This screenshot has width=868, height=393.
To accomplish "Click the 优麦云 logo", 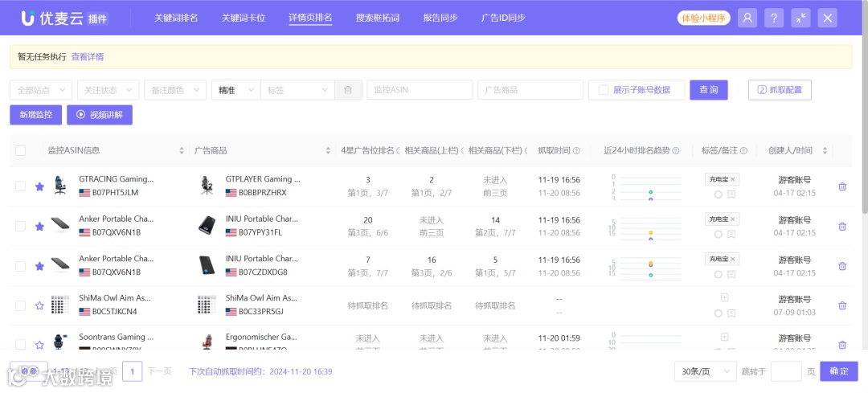I will point(65,18).
